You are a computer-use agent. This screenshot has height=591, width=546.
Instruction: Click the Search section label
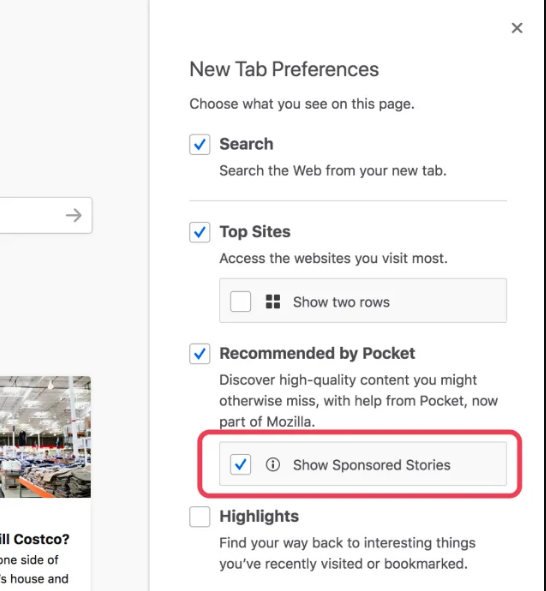[246, 144]
